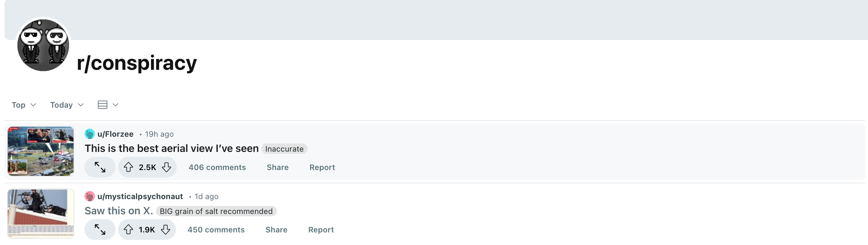Expand the aerial view post preview
The image size is (868, 245).
[x=100, y=167]
